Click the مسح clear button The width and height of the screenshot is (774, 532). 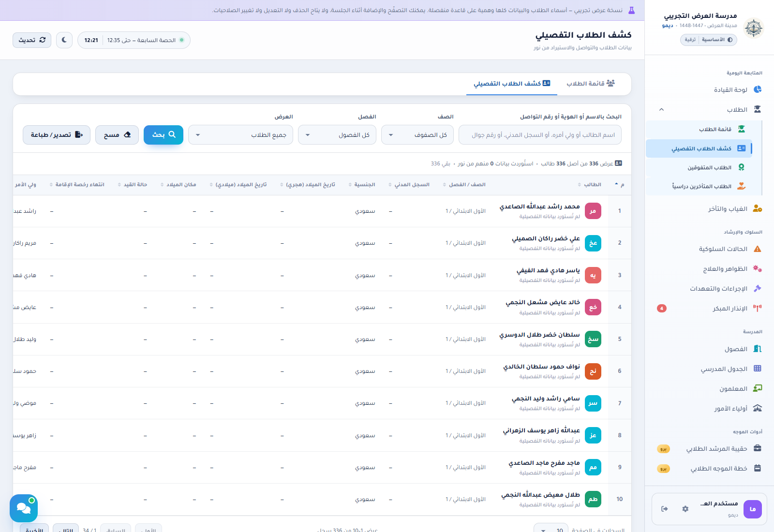(117, 135)
